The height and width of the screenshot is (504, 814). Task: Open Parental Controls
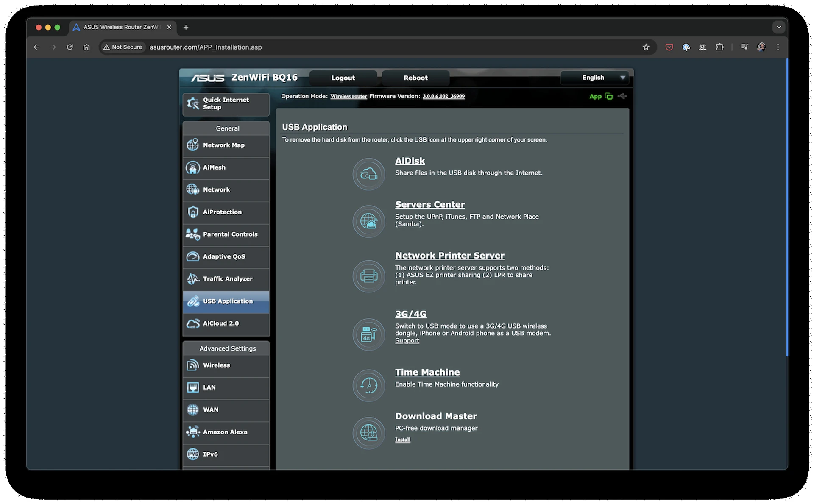pos(226,234)
